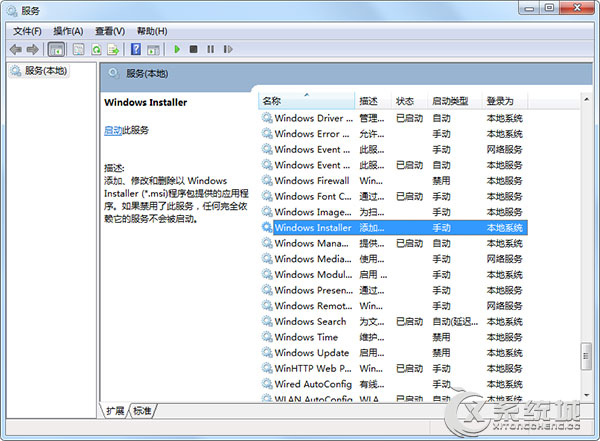Sort by the 状态 column header

(x=409, y=101)
